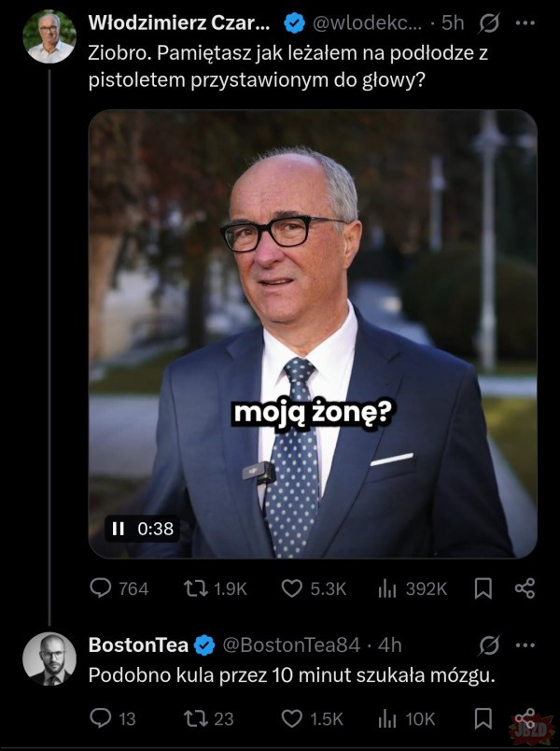Open more options for BostonTea's reply
Screen dimensions: 560x751
click(x=525, y=645)
